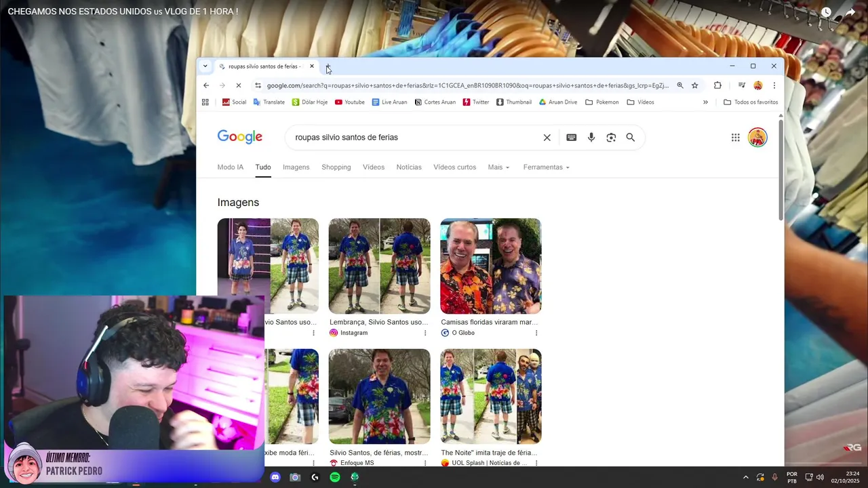The width and height of the screenshot is (868, 488).
Task: Switch to Imagens tab
Action: [296, 167]
